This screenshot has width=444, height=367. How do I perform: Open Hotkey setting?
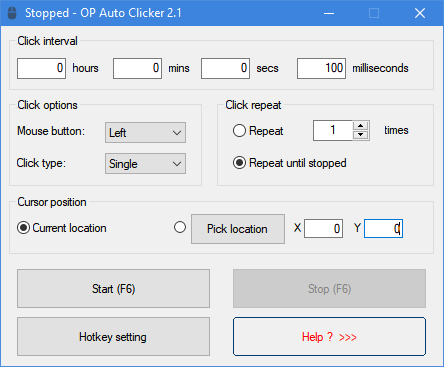click(x=113, y=336)
